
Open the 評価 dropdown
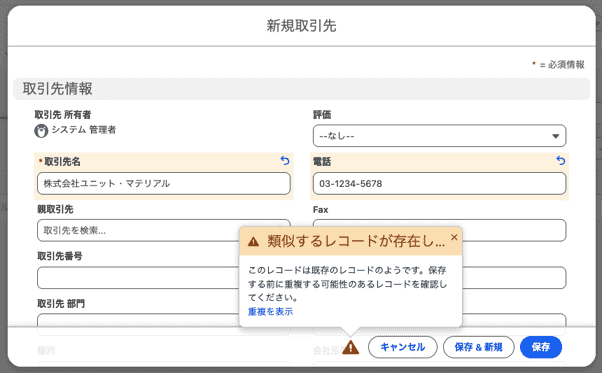(x=439, y=136)
